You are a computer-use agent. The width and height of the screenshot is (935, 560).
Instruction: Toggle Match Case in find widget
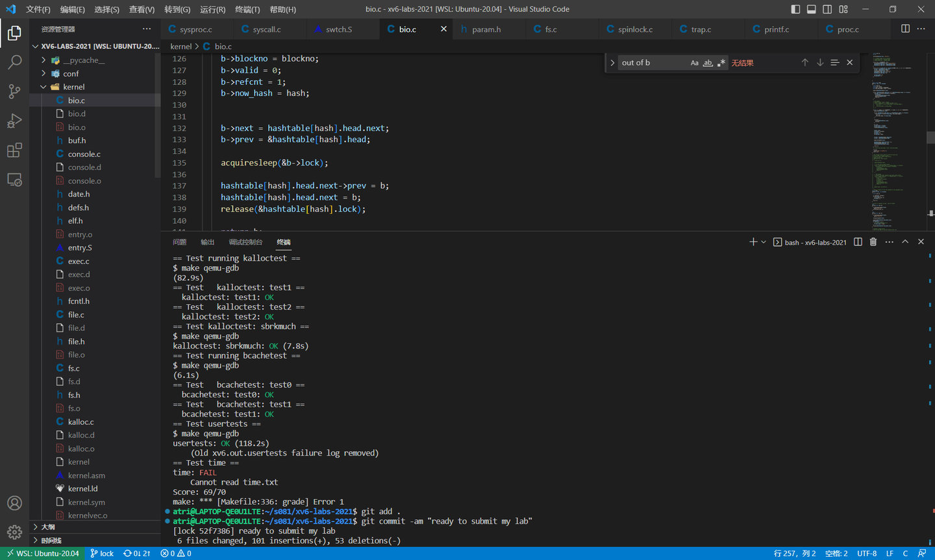point(694,63)
